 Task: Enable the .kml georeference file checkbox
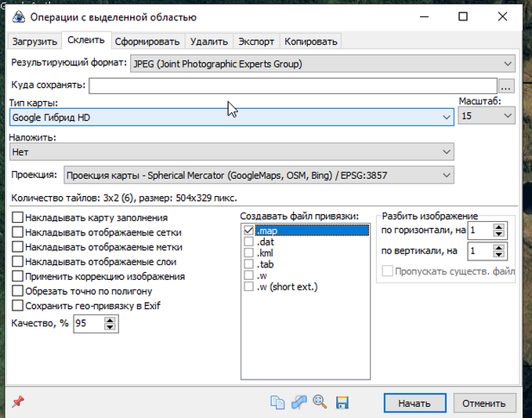pyautogui.click(x=249, y=253)
